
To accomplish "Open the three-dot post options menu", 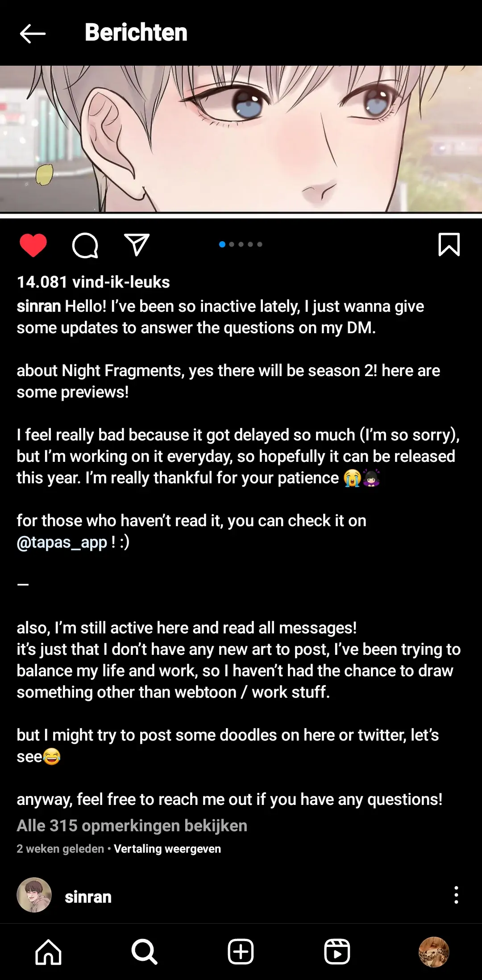I will pos(456,895).
